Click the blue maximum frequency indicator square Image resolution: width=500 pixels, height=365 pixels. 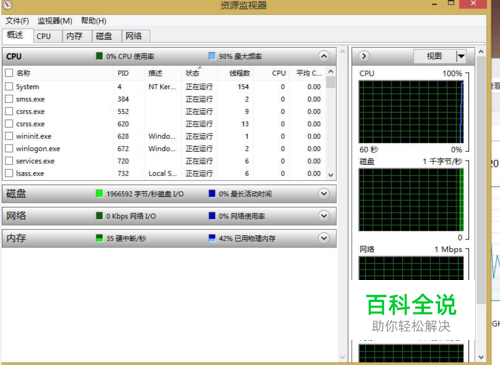(212, 56)
